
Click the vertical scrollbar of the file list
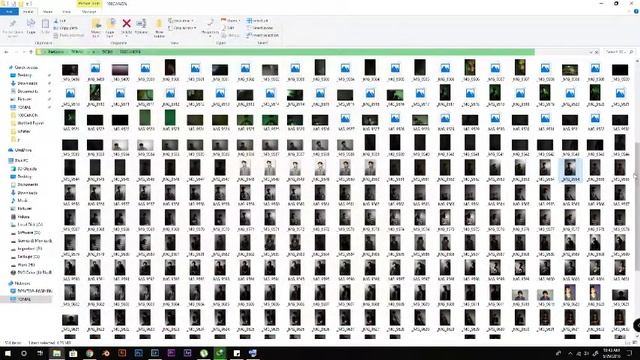coord(637,206)
